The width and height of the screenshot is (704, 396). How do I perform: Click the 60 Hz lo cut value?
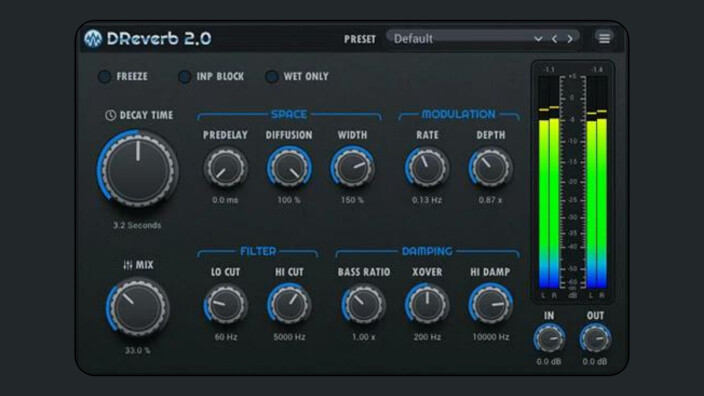225,337
